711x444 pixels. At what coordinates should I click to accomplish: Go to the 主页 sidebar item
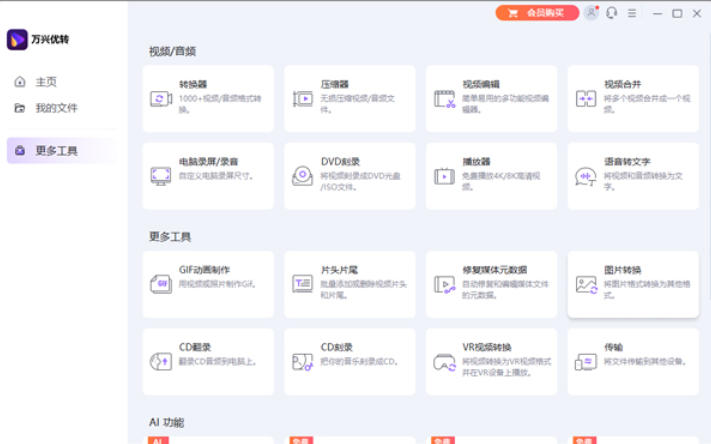(63, 82)
